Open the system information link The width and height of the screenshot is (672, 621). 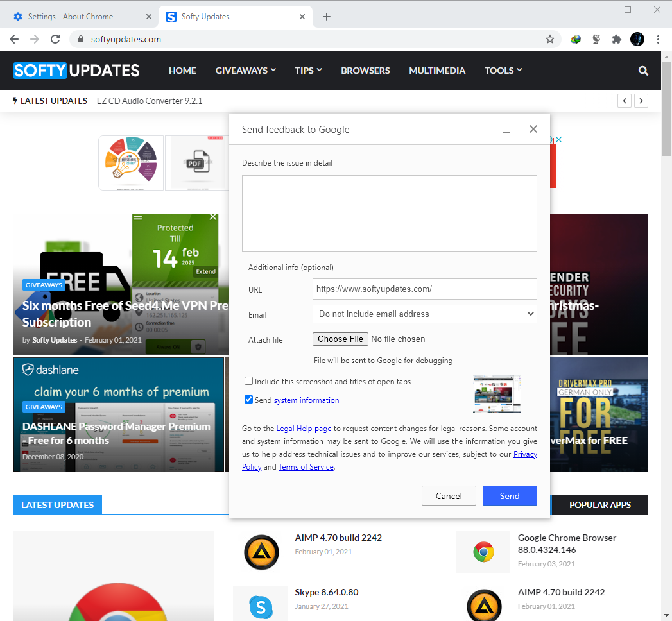306,400
